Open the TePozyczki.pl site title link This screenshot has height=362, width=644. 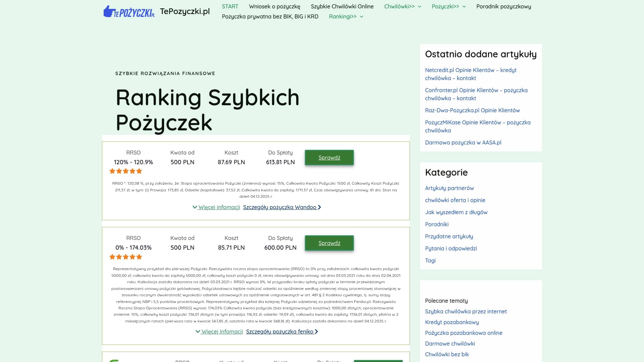185,11
